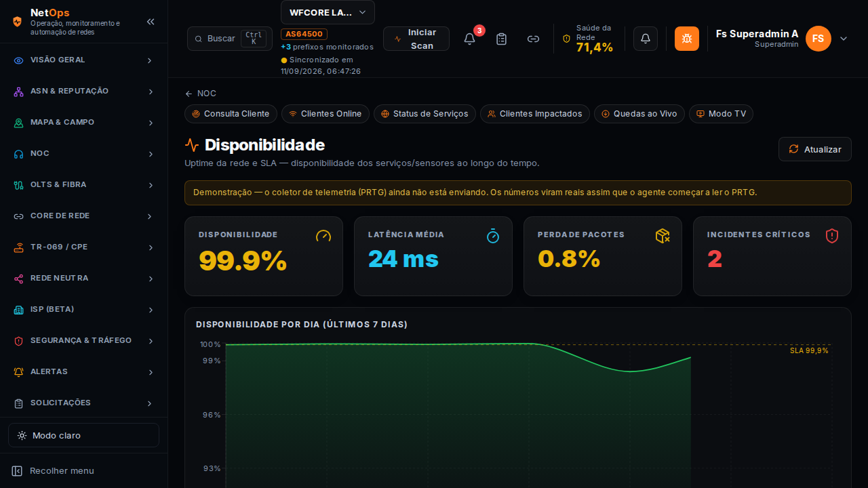Launch Modo TV view
The width and height of the screenshot is (868, 488).
point(721,114)
